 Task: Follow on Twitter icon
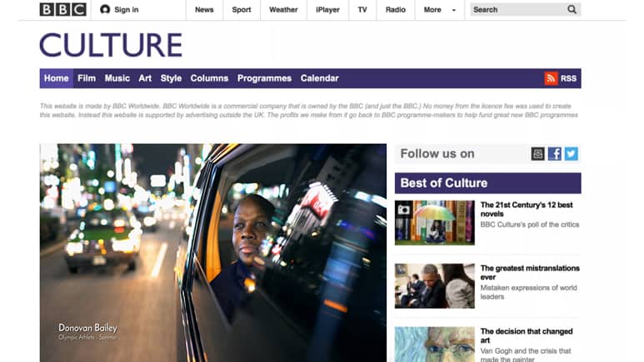click(x=572, y=154)
